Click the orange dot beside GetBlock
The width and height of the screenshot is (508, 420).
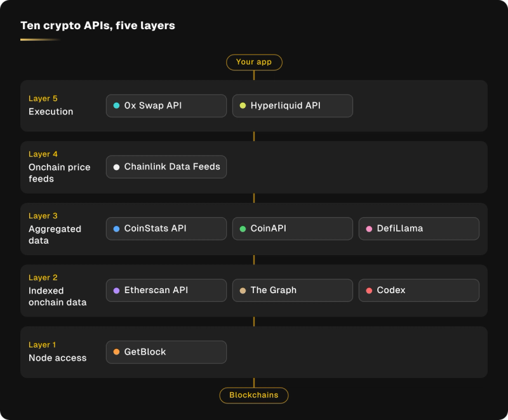point(116,351)
